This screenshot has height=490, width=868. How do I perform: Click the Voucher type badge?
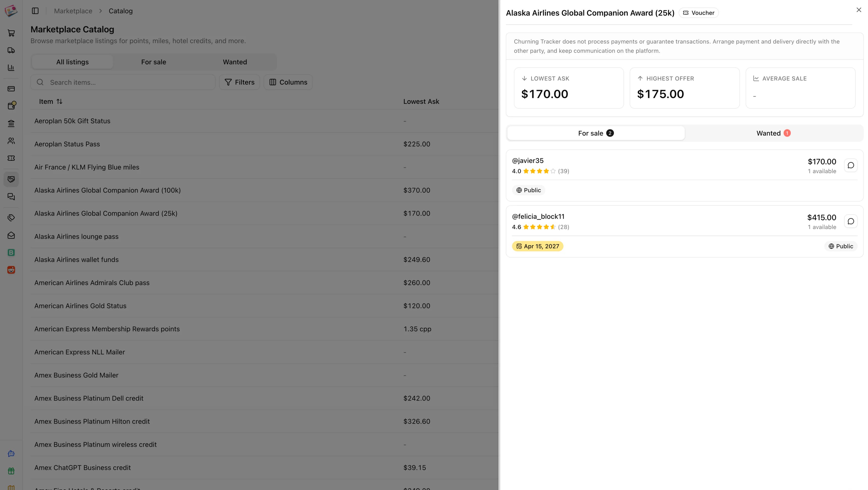pos(698,13)
